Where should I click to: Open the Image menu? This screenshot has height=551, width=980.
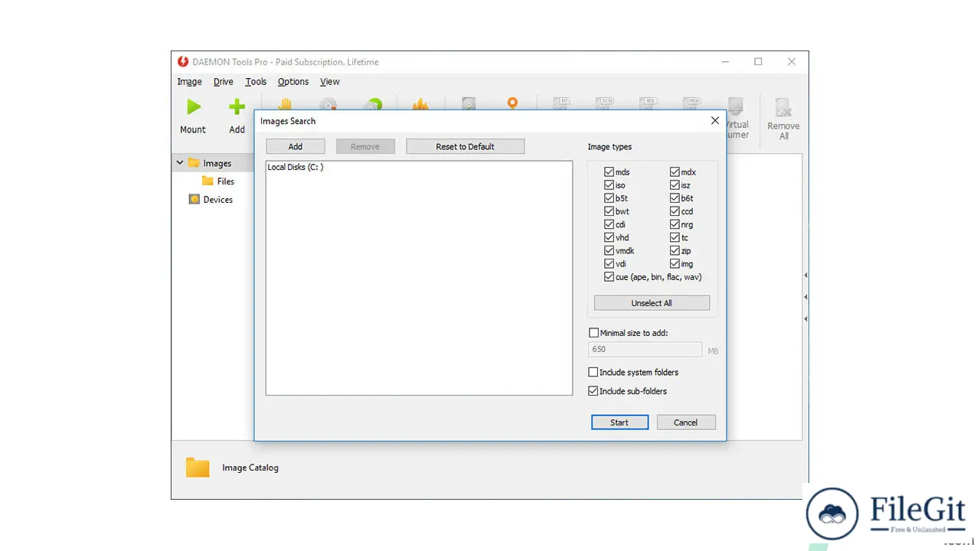coord(189,82)
